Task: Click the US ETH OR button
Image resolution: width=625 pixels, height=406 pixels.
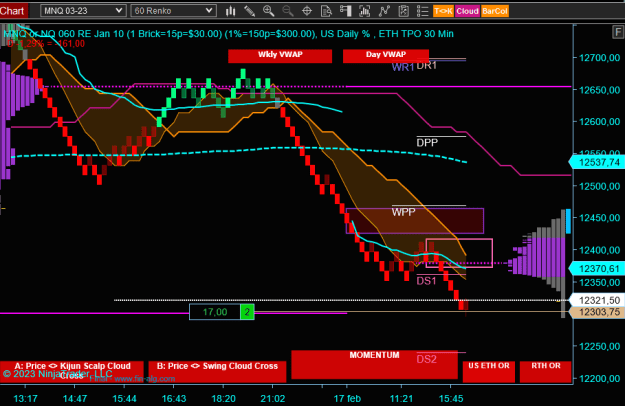Action: point(489,371)
